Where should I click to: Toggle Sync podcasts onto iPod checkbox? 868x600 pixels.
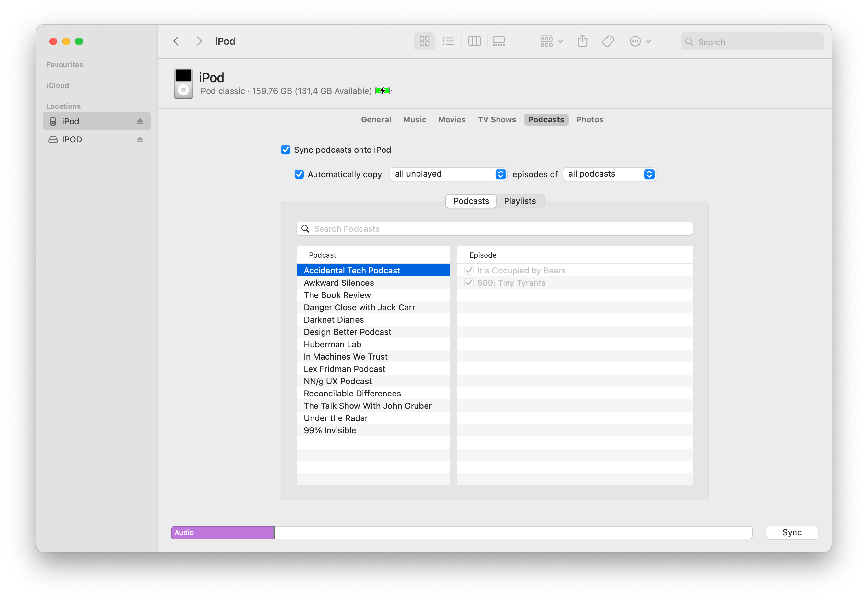point(286,150)
